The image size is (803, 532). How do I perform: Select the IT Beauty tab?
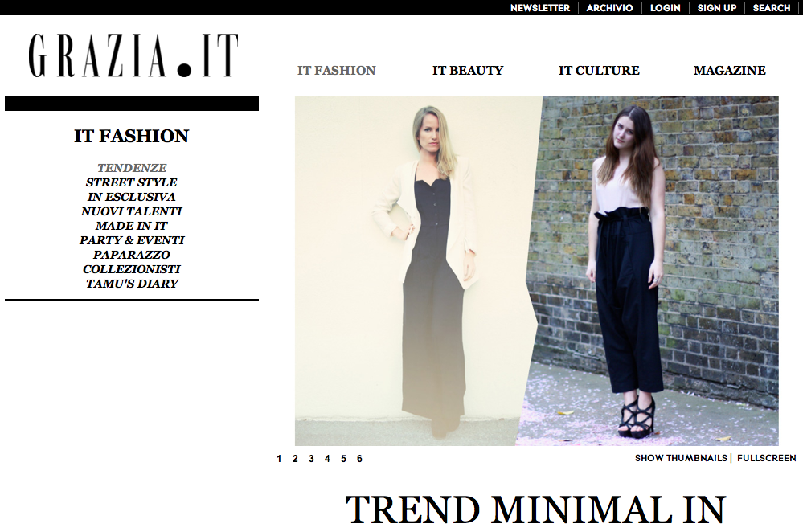pos(468,70)
